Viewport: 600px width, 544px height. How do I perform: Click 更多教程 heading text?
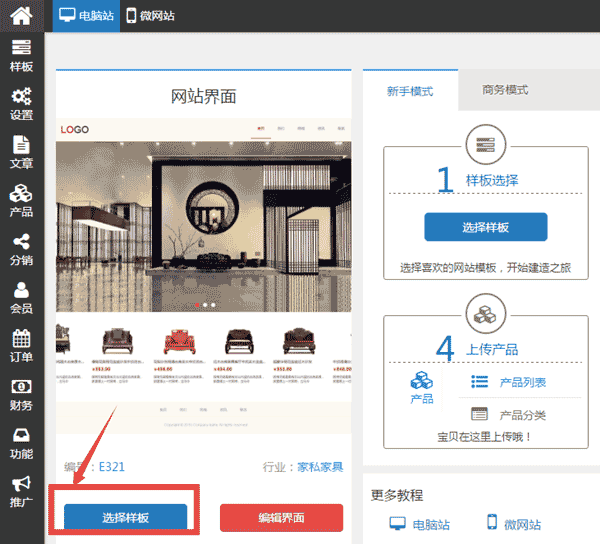point(397,495)
